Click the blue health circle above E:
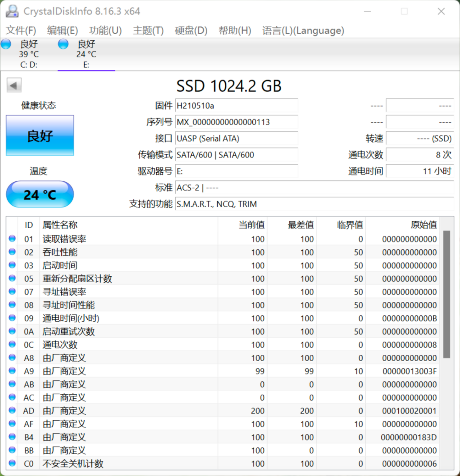 tap(63, 44)
